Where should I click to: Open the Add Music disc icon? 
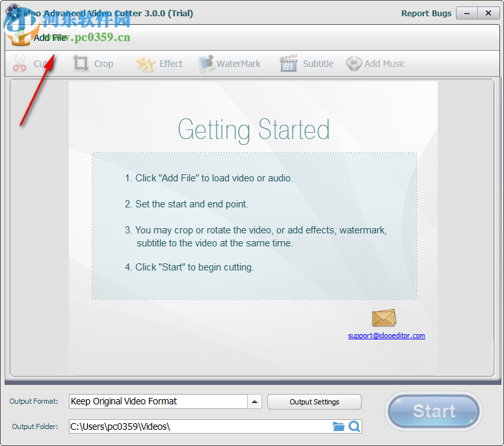pyautogui.click(x=354, y=64)
